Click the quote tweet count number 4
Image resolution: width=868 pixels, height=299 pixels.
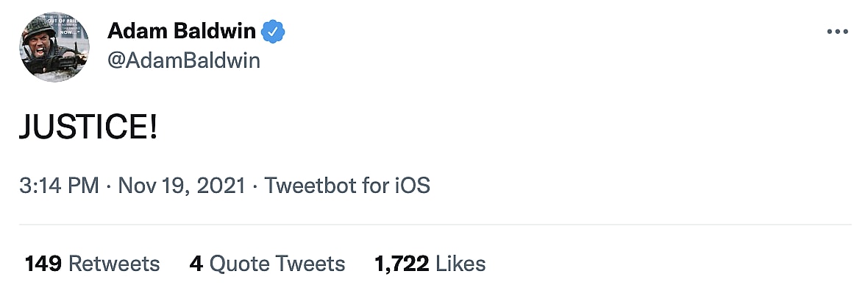(x=196, y=264)
